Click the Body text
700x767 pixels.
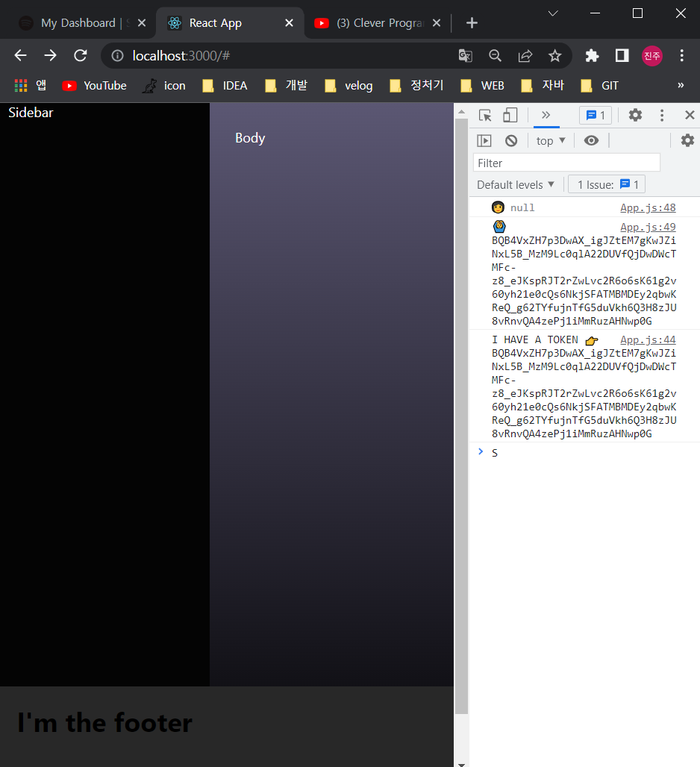pyautogui.click(x=250, y=138)
